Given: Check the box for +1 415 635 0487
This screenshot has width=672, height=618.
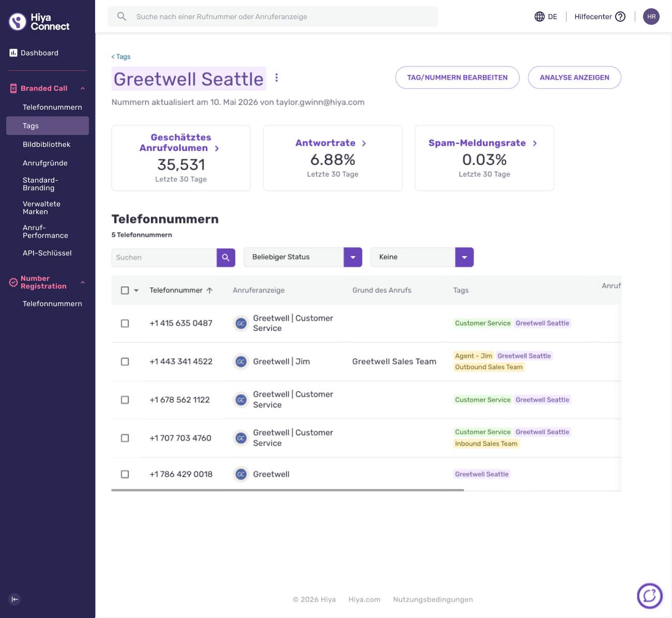Looking at the screenshot, I should [125, 323].
